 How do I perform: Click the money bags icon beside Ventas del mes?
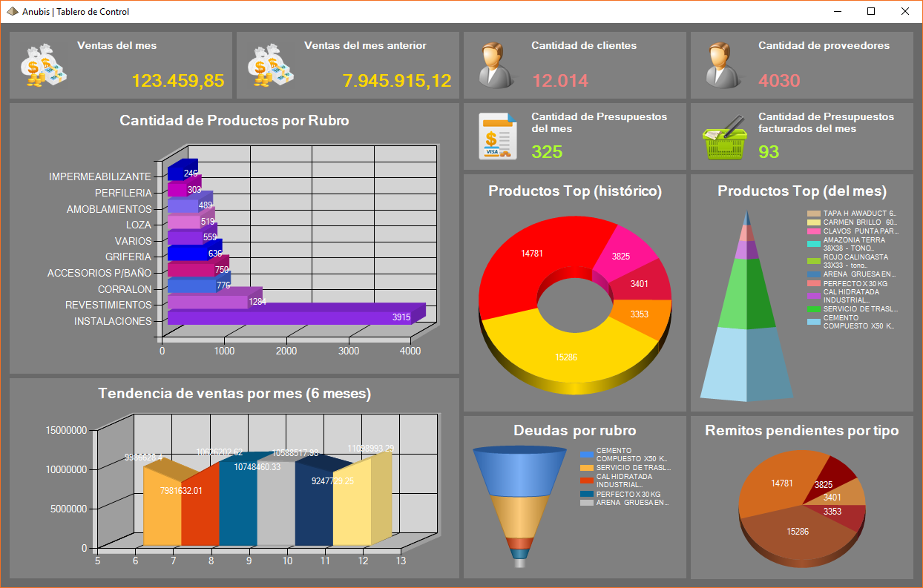click(43, 65)
